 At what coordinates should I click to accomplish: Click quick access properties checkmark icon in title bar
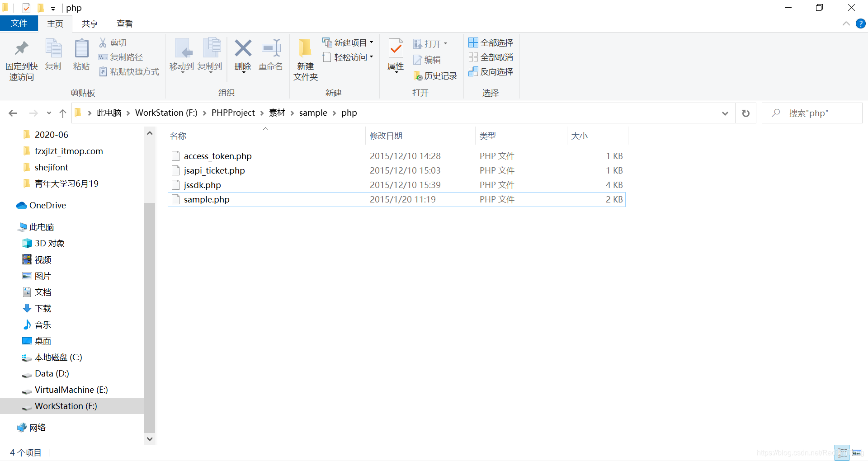pyautogui.click(x=26, y=8)
